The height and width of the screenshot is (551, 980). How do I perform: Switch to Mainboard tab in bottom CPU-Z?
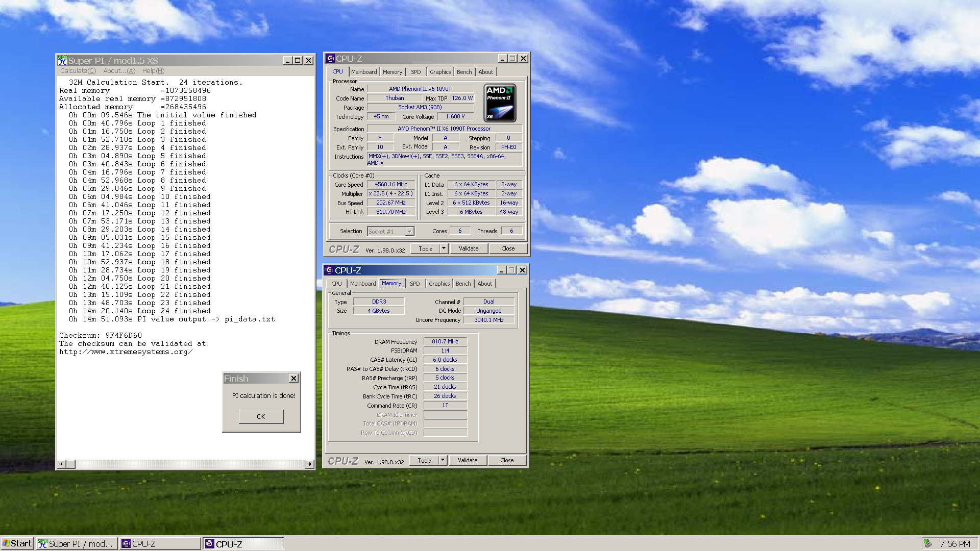(363, 284)
